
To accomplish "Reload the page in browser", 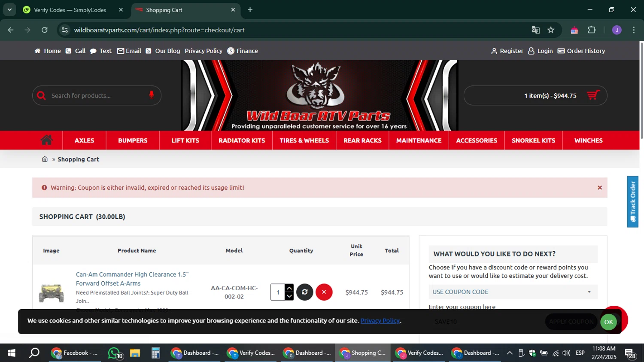I will [x=45, y=30].
